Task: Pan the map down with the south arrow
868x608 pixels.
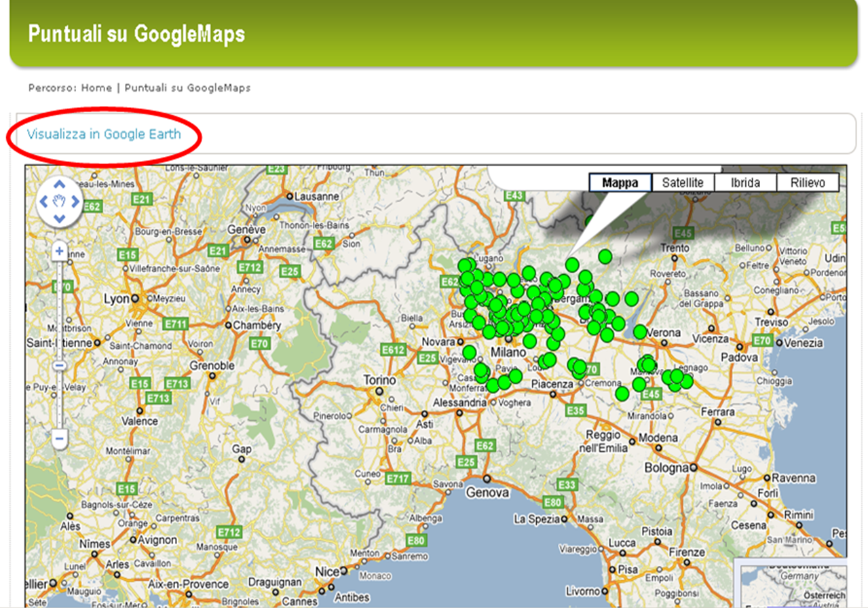Action: 59,218
